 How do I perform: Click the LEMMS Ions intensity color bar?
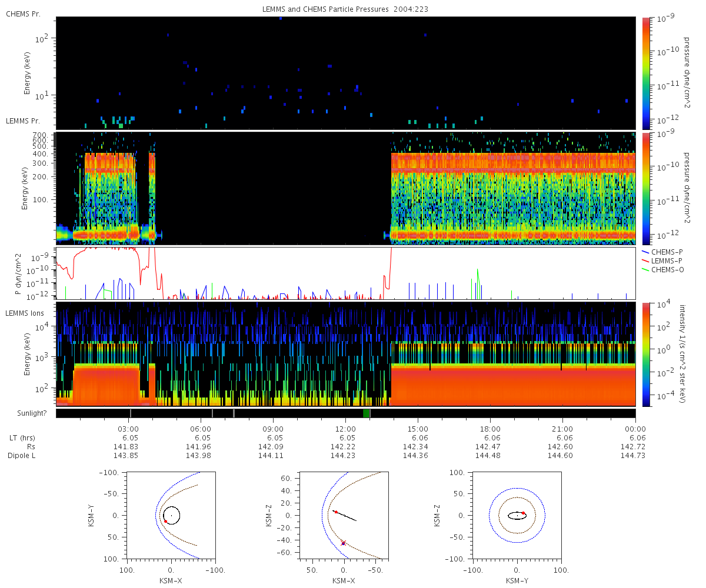click(x=646, y=355)
